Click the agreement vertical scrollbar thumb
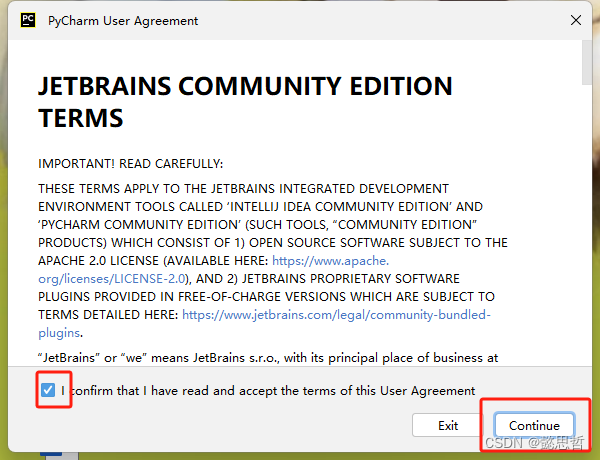 click(587, 62)
